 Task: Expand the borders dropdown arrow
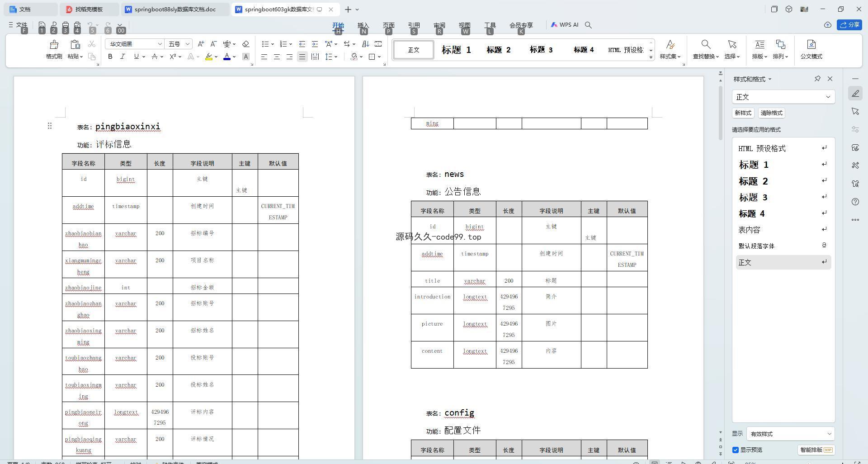[379, 57]
